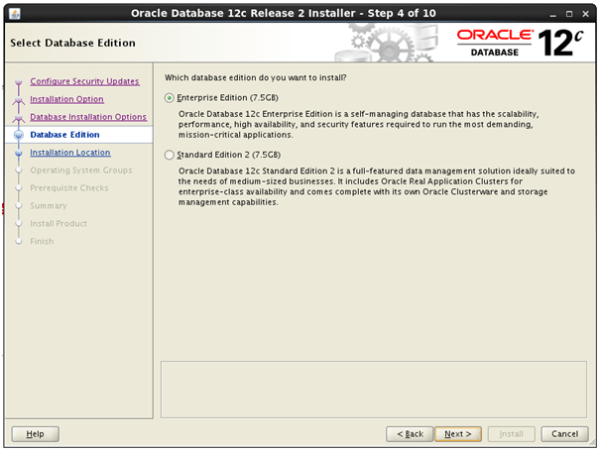Jump to the Database Installation Options step
The height and width of the screenshot is (452, 601).
[88, 117]
